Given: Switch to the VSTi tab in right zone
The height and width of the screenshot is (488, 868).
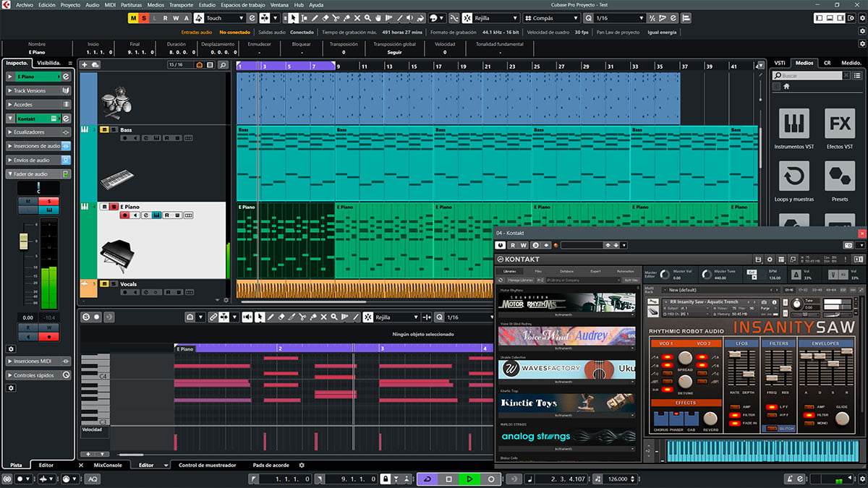Looking at the screenshot, I should tap(780, 63).
